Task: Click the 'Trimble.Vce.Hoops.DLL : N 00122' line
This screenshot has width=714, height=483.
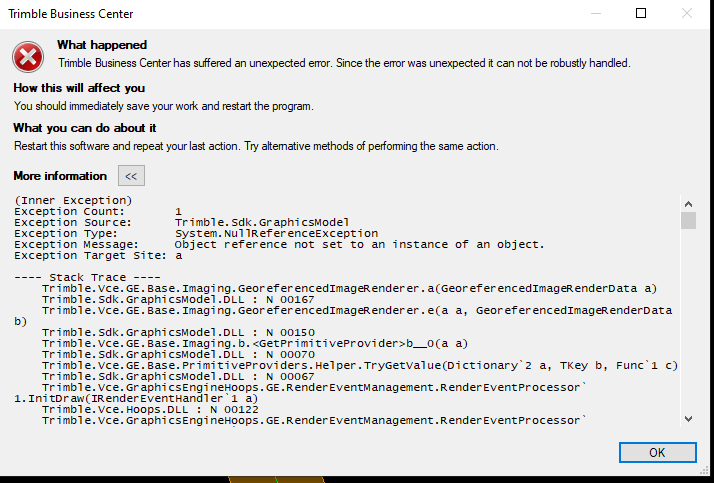Action: (136, 409)
